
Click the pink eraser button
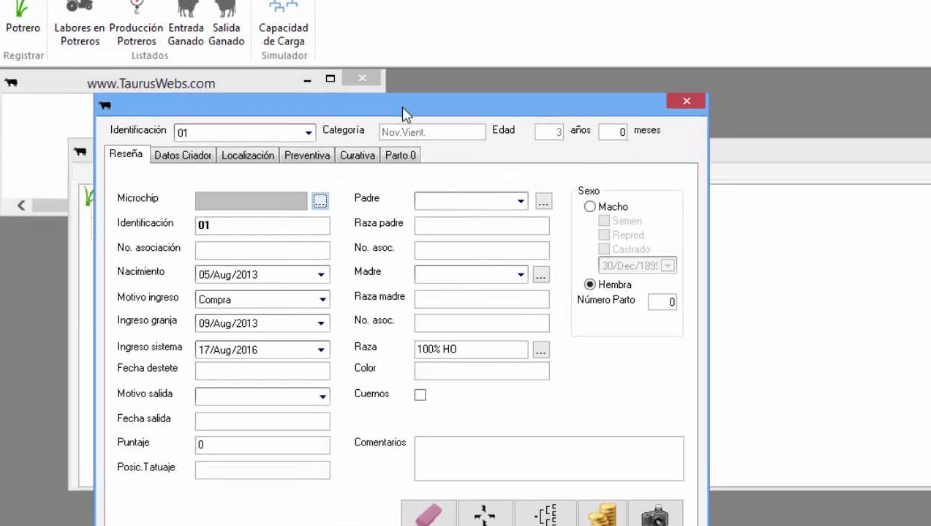pyautogui.click(x=428, y=514)
